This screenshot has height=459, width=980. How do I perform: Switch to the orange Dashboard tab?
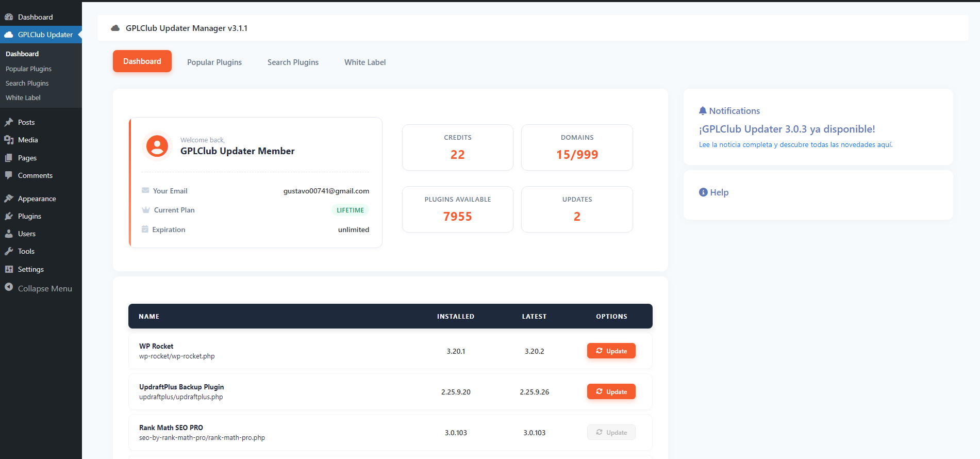pyautogui.click(x=142, y=61)
